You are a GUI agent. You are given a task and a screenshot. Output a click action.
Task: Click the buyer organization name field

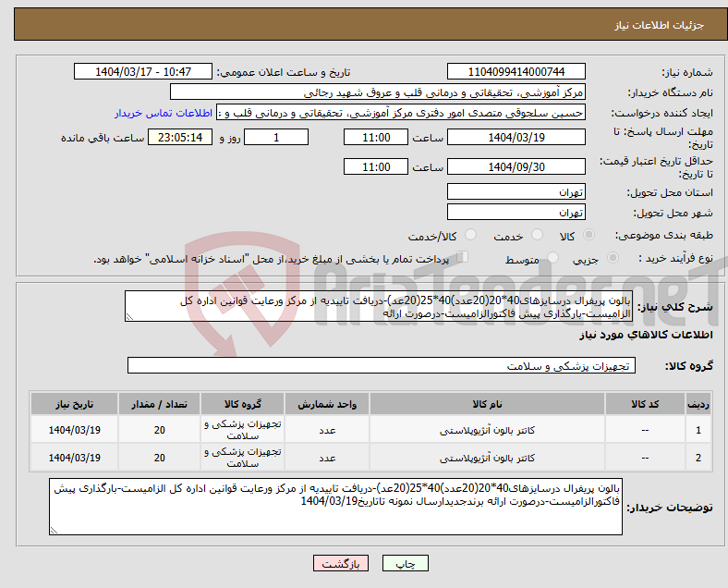coord(378,92)
